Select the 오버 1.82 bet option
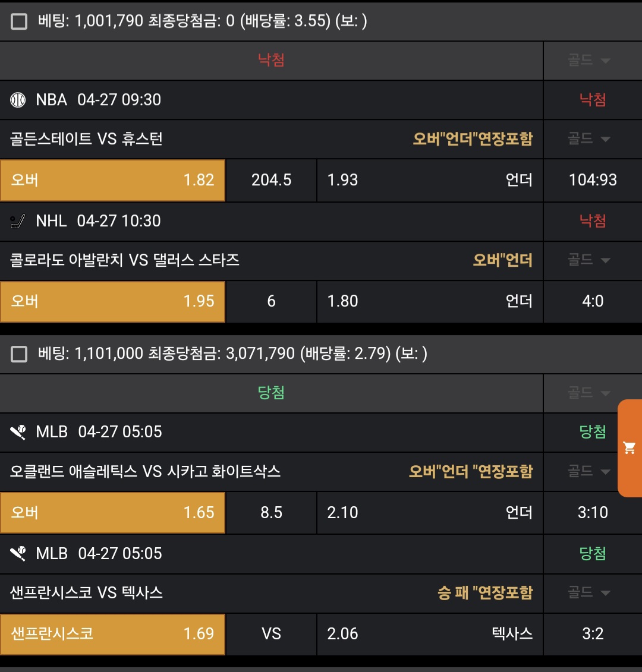Screen dimensions: 642x672 [x=113, y=180]
